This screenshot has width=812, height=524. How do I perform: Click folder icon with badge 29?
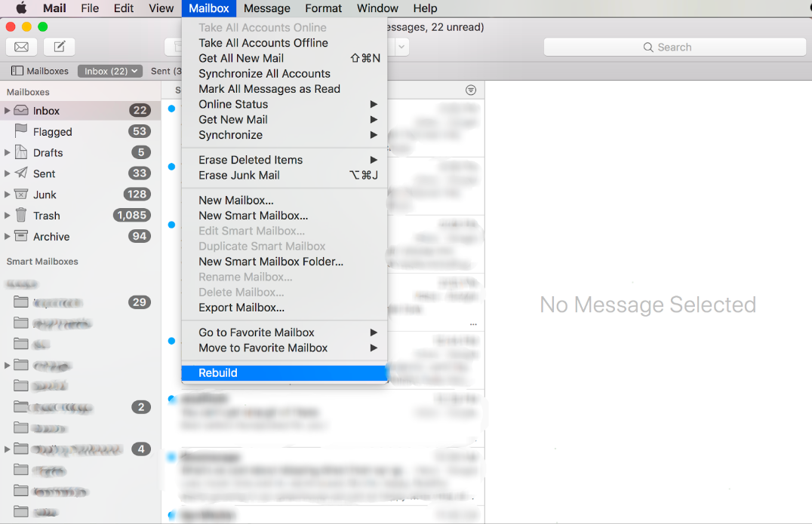click(21, 302)
